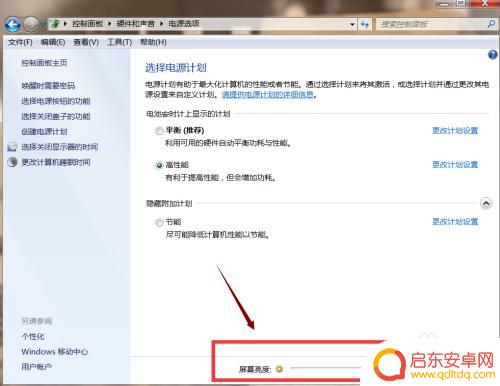Viewport: 500px width, 386px height.
Task: Open 选择关闭盖子的功能
Action: pyautogui.click(x=56, y=116)
